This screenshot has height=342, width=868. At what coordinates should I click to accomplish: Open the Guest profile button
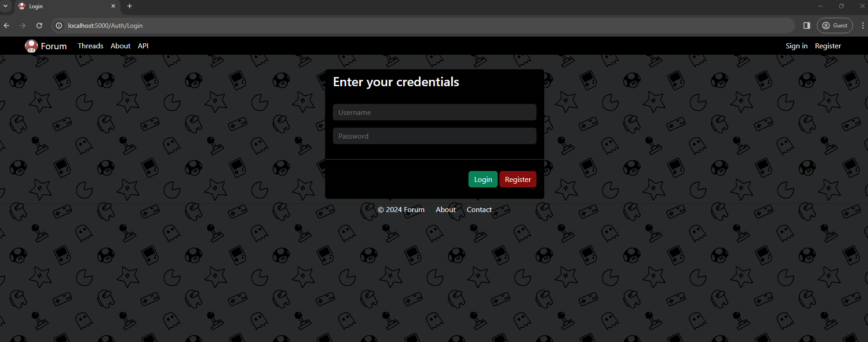[835, 26]
